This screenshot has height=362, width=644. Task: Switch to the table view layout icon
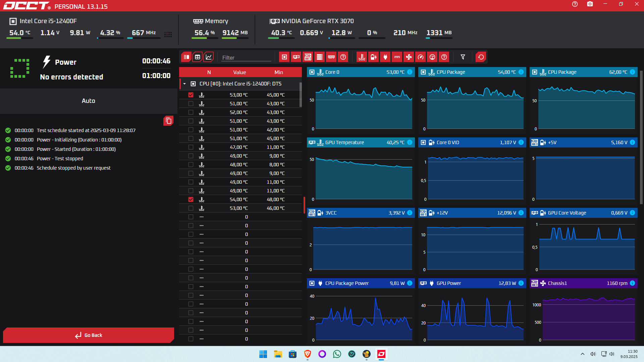(x=198, y=57)
